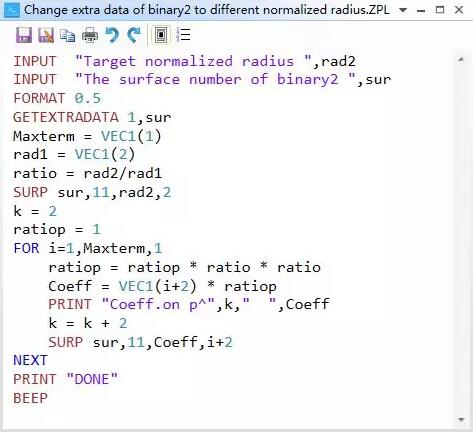The image size is (473, 432).
Task: Close the ZPL editor window
Action: pos(459,10)
